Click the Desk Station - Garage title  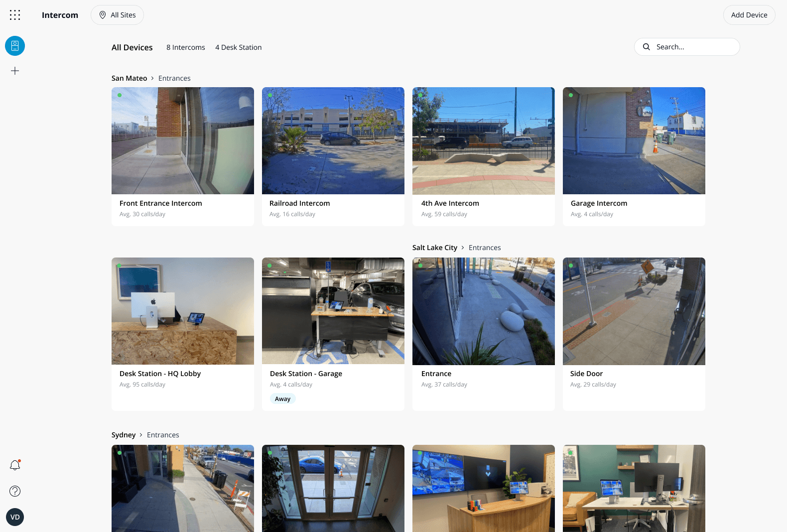[306, 374]
